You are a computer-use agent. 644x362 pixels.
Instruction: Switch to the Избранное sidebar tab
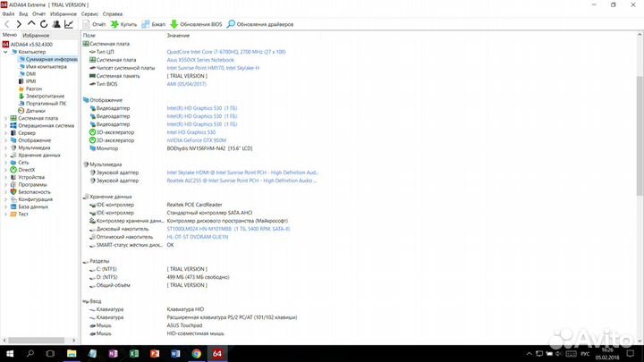[x=36, y=35]
